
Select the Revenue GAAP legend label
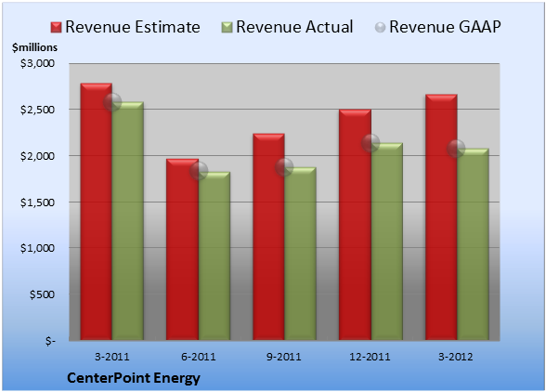coord(445,27)
